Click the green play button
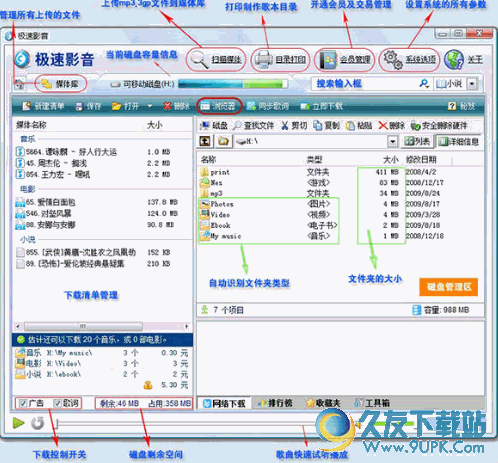498x463 pixels. (x=18, y=423)
